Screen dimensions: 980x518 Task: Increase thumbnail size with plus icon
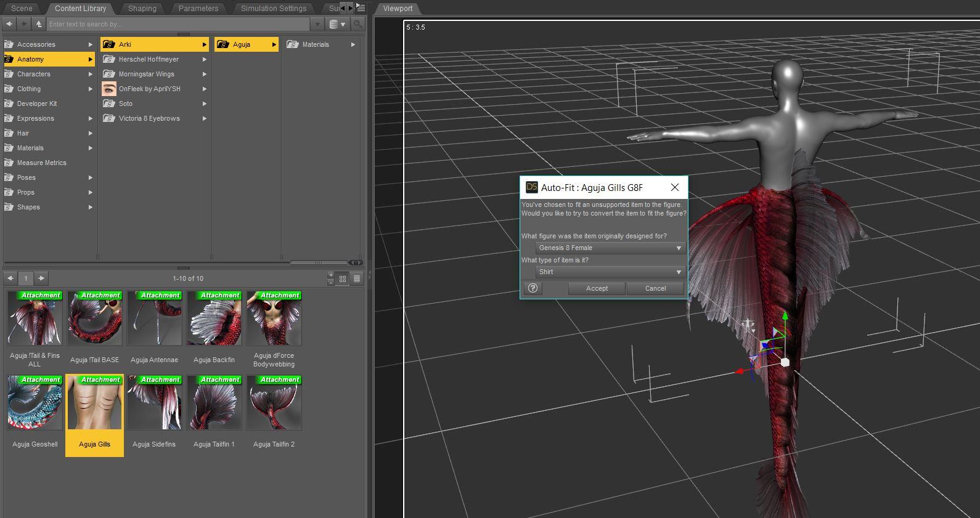(331, 275)
